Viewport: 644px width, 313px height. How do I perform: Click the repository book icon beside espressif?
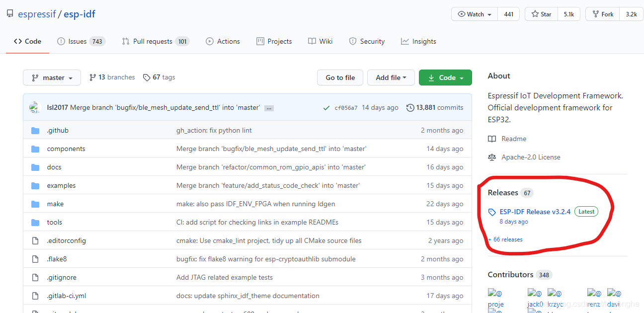click(x=10, y=14)
